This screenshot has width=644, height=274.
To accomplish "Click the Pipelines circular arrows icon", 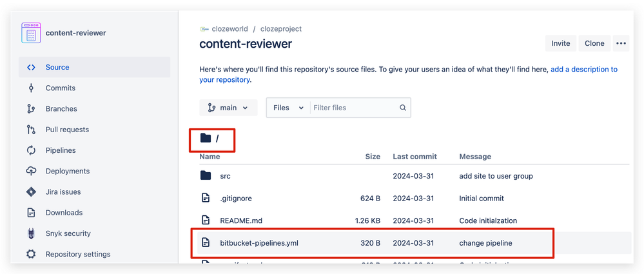I will [31, 150].
